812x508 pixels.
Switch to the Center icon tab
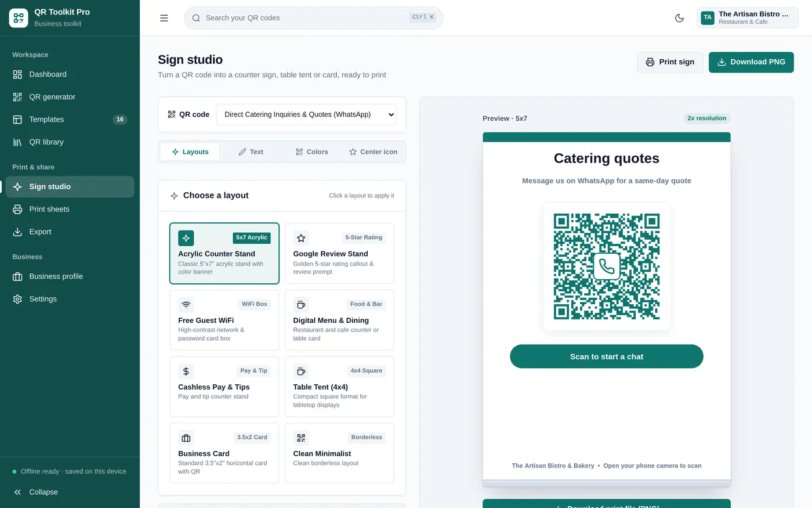click(x=374, y=152)
